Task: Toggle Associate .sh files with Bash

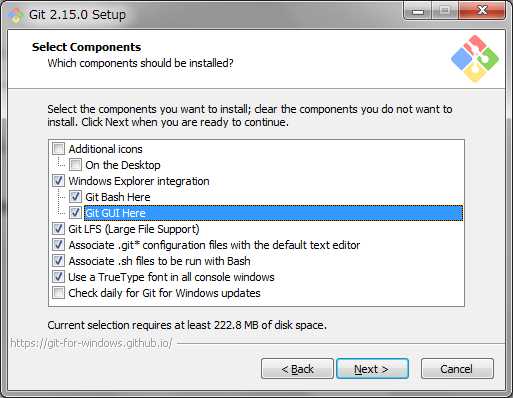Action: pyautogui.click(x=58, y=261)
